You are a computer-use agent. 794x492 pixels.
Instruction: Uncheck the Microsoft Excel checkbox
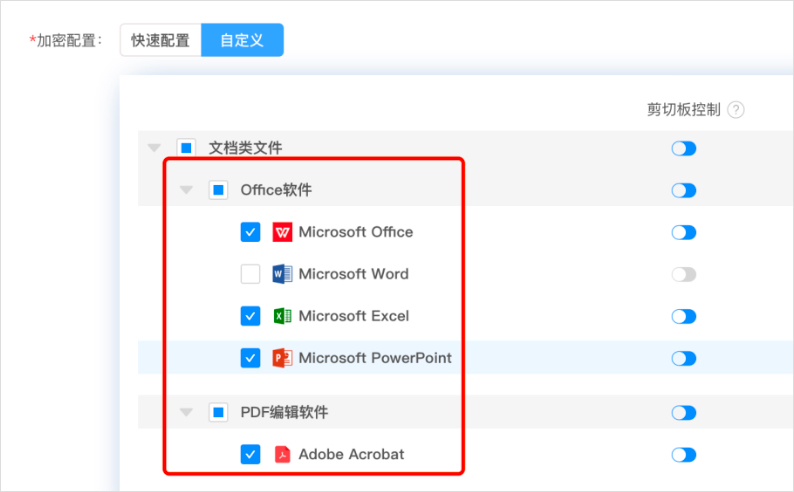pos(250,316)
